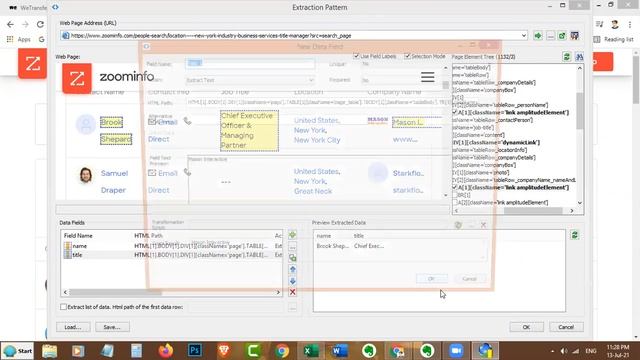
Task: Toggle Selection Mode checkbox
Action: click(x=407, y=56)
